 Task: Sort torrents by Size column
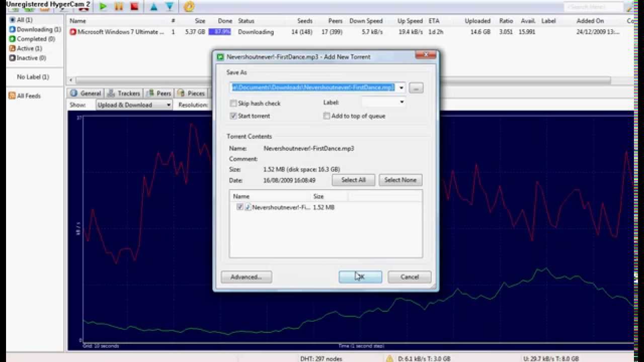click(200, 21)
